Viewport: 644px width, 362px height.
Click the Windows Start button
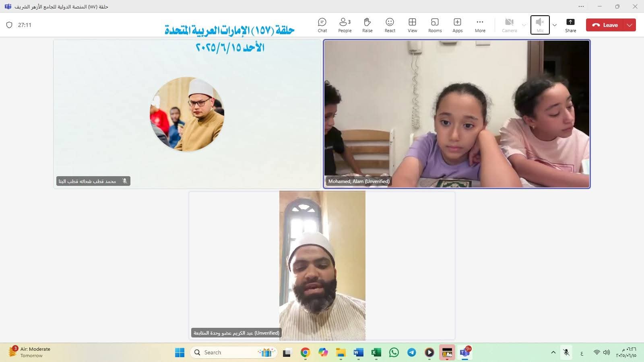coord(180,353)
